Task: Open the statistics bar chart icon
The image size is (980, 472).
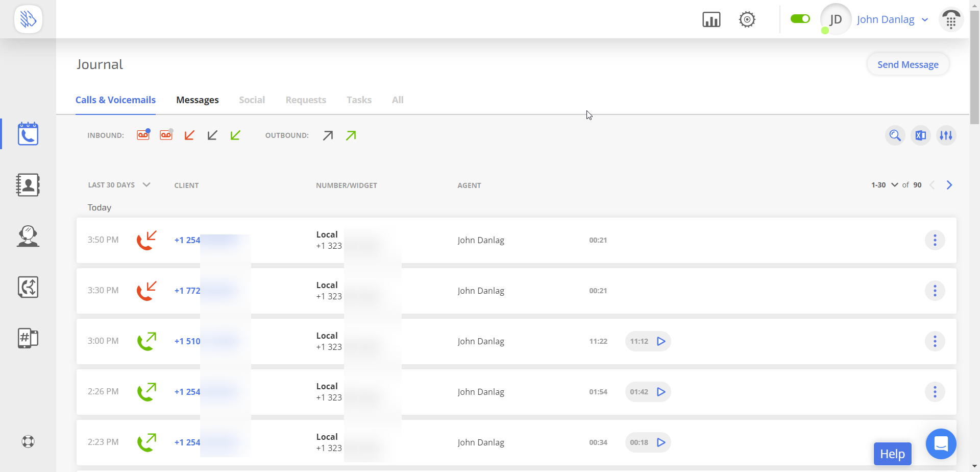Action: coord(711,20)
